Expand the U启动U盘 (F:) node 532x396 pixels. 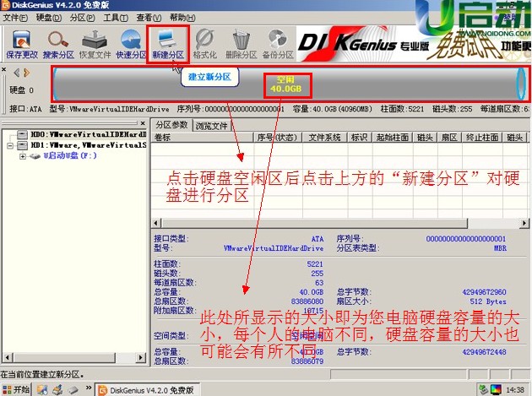point(23,156)
